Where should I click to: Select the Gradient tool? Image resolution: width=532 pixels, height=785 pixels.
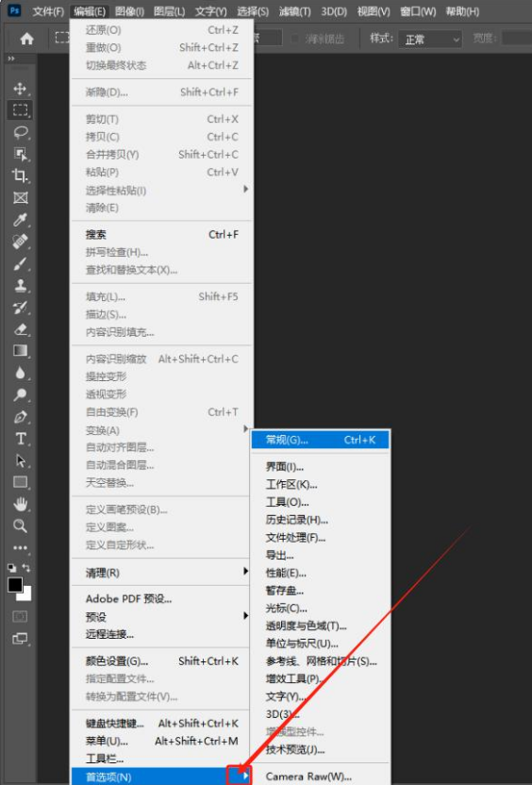pyautogui.click(x=20, y=351)
